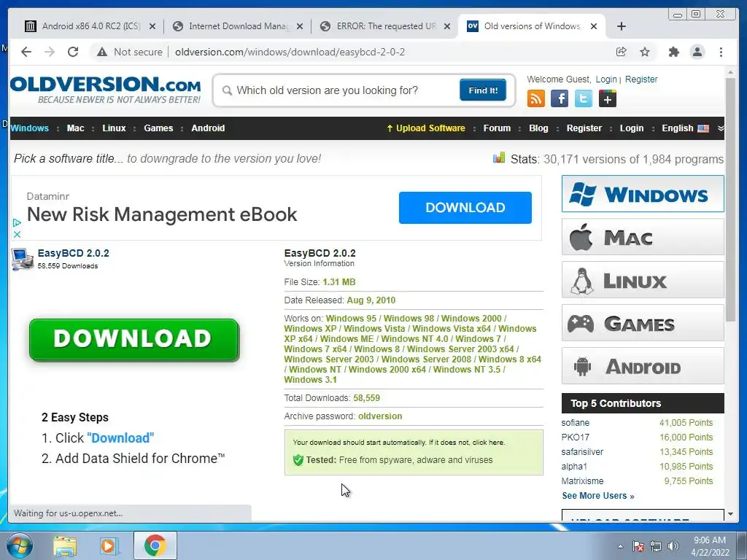Expand the nav bar double-chevron arrow
The height and width of the screenshot is (560, 747).
[x=720, y=128]
